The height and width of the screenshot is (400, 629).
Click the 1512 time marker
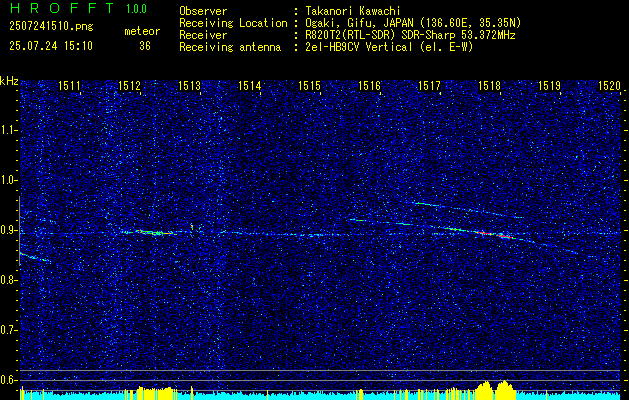point(129,85)
